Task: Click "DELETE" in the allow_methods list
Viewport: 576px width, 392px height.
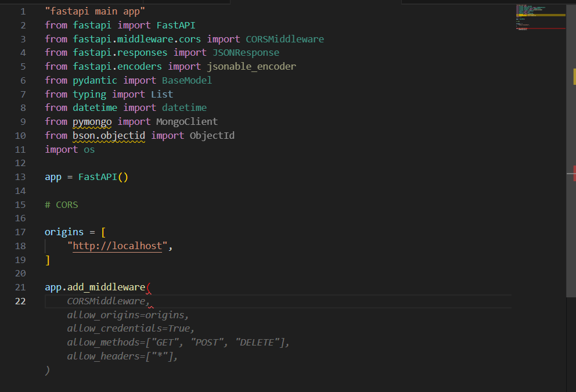Action: pyautogui.click(x=257, y=343)
